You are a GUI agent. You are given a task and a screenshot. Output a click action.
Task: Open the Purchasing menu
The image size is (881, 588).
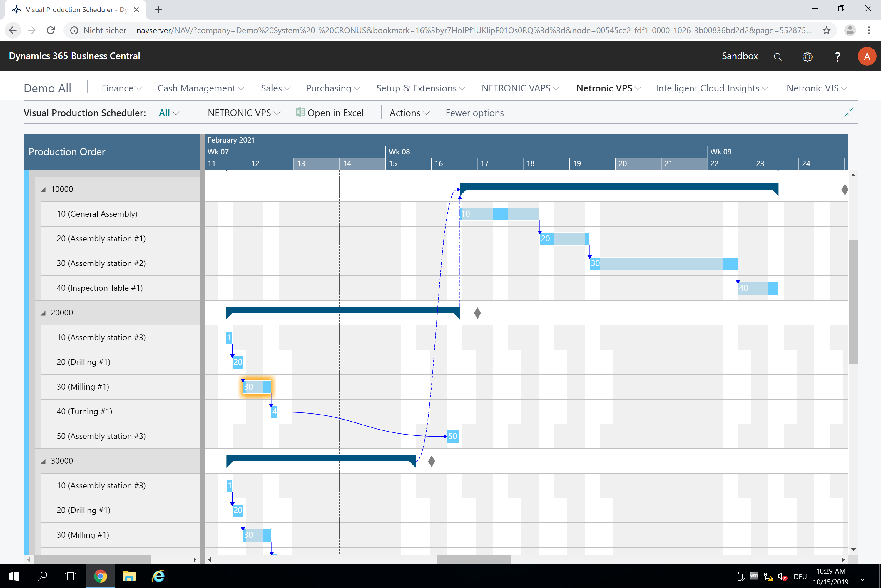pos(332,88)
